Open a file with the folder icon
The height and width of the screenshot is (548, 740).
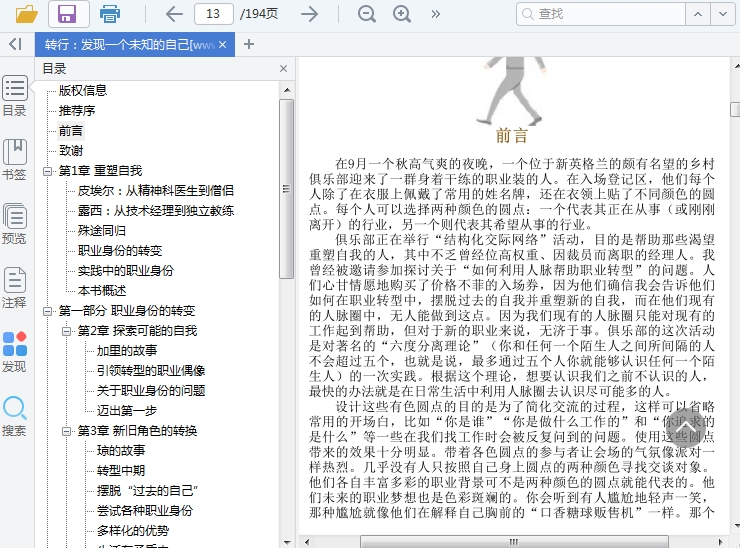click(x=26, y=14)
